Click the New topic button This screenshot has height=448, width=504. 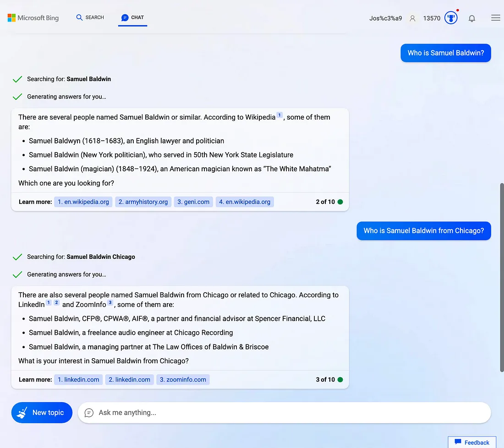[x=42, y=413]
